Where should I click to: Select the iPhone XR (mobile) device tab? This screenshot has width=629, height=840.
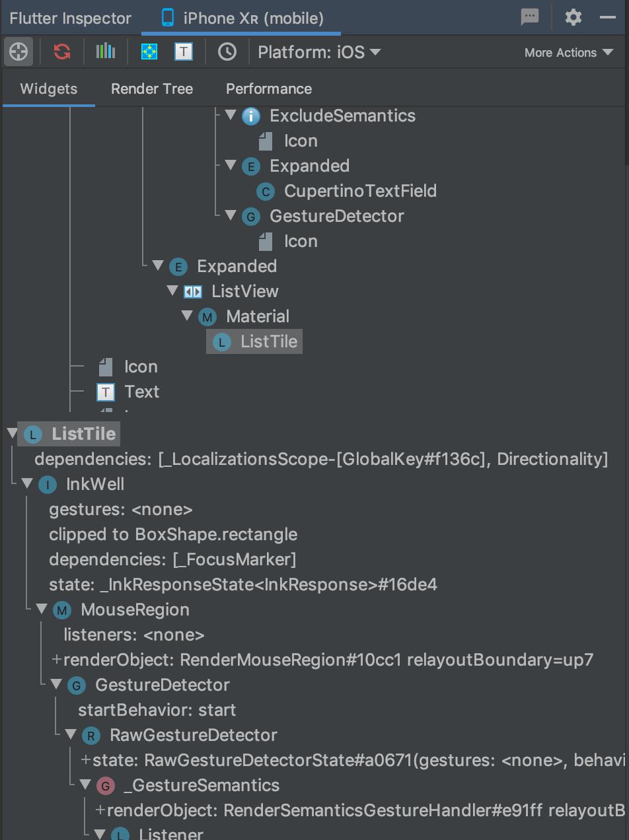click(243, 18)
